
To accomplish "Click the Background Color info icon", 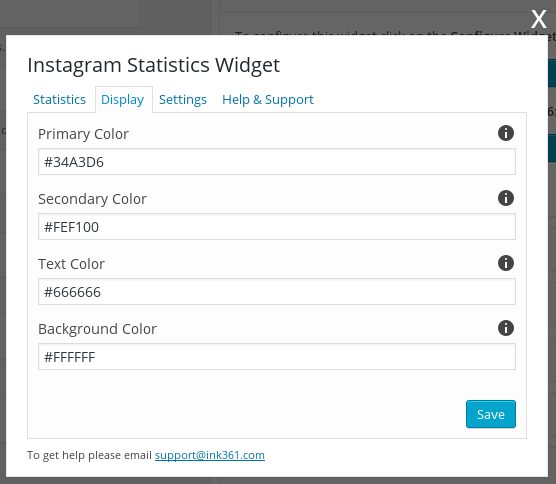I will click(x=506, y=328).
